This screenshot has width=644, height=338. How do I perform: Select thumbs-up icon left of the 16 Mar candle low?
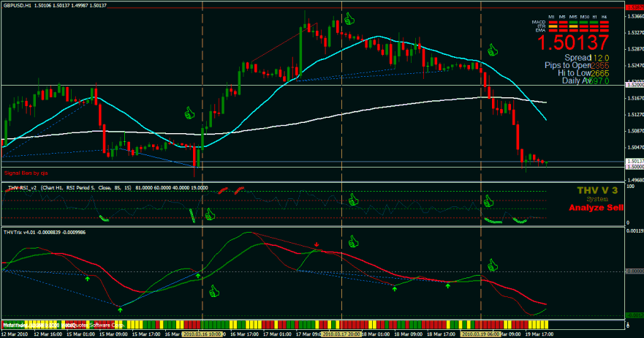click(189, 113)
